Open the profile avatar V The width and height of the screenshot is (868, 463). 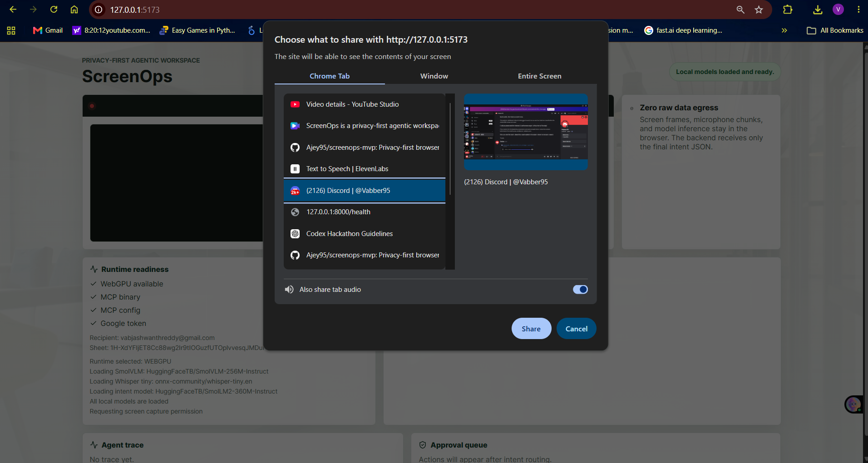pyautogui.click(x=838, y=10)
